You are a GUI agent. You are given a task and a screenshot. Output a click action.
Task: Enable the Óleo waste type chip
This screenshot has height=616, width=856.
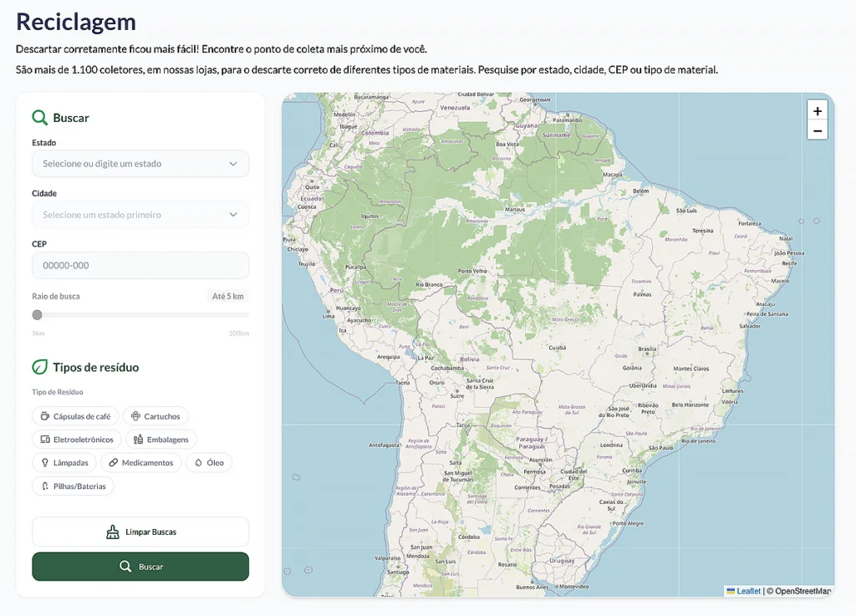(209, 463)
